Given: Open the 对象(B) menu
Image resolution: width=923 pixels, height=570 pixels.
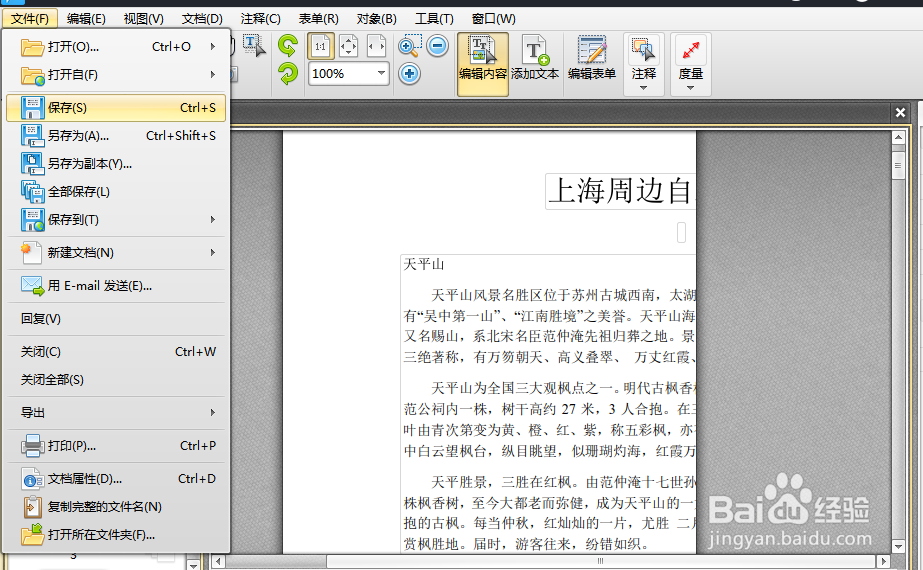Looking at the screenshot, I should [377, 19].
